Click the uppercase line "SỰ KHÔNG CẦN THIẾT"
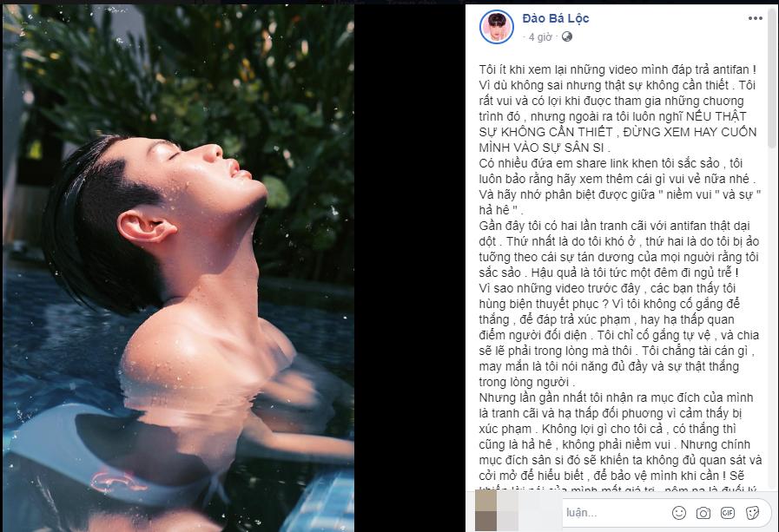Screen dimensions: 779x532 (545, 132)
